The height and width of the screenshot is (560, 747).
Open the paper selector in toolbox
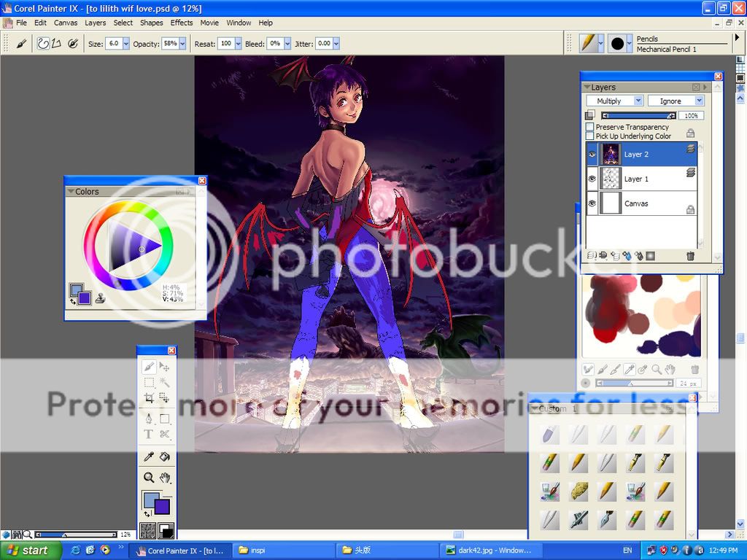pyautogui.click(x=148, y=531)
